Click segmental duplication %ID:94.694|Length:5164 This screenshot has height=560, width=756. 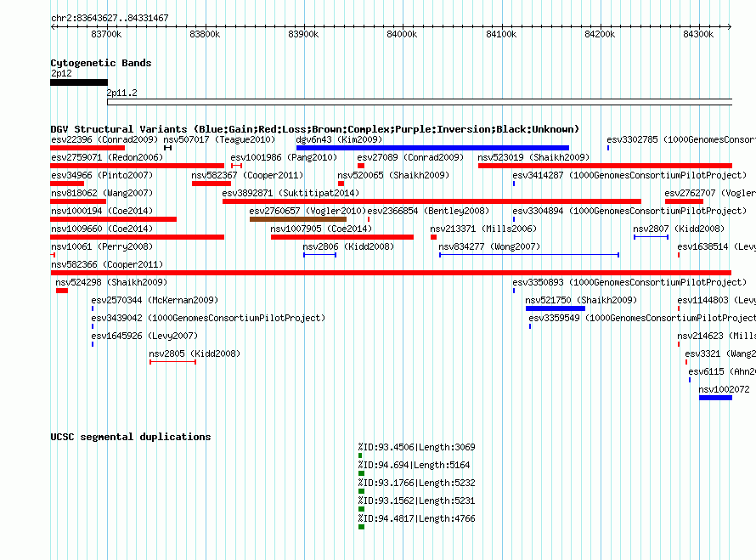pyautogui.click(x=414, y=465)
